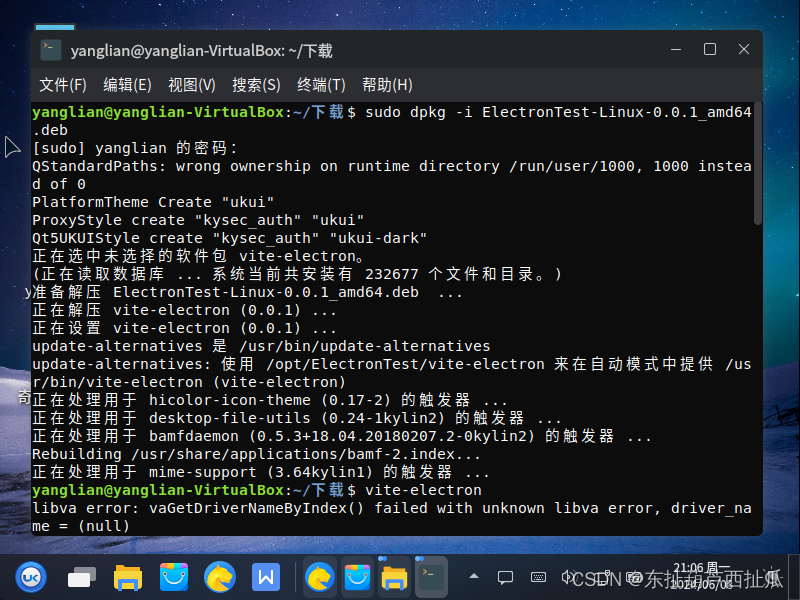Click the "正在选中未选择的软件包 vite-electron" line
This screenshot has height=600, width=800.
[198, 256]
